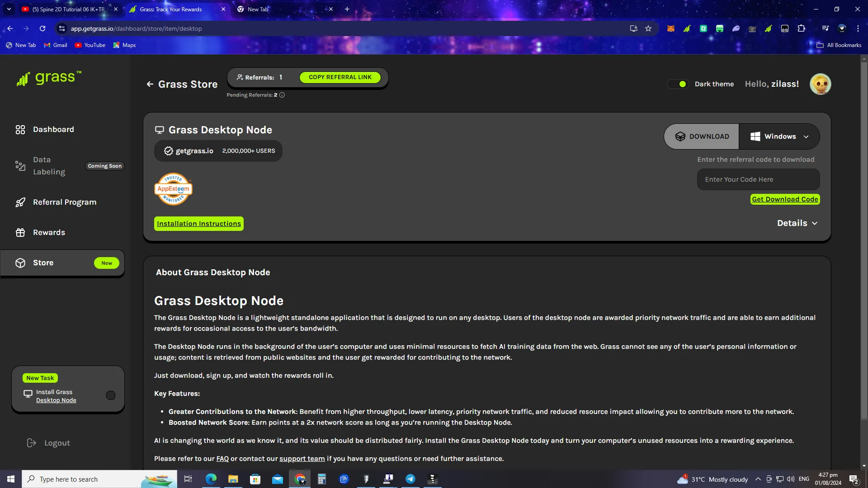Toggle the Install Grass task circle
The height and width of the screenshot is (488, 868).
click(111, 396)
